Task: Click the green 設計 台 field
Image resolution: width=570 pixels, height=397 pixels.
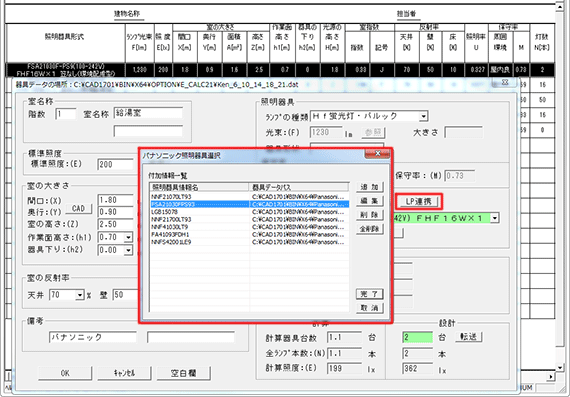Action: coord(418,337)
